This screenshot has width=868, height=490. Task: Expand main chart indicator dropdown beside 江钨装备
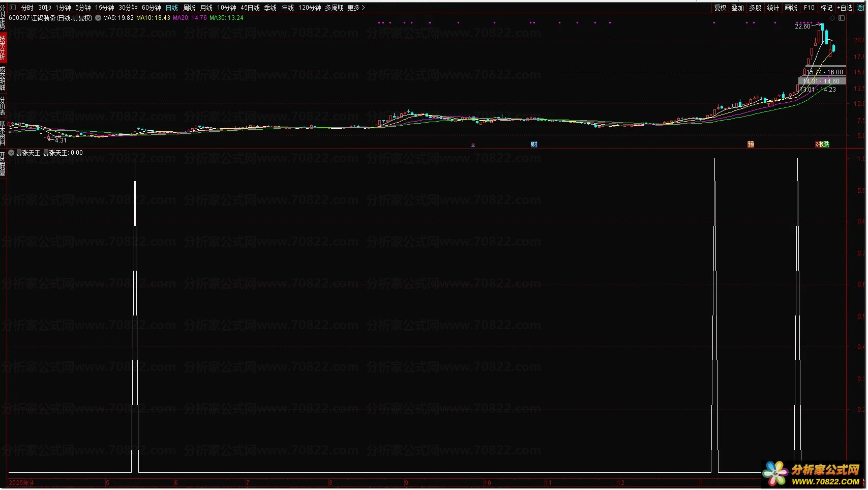point(98,18)
